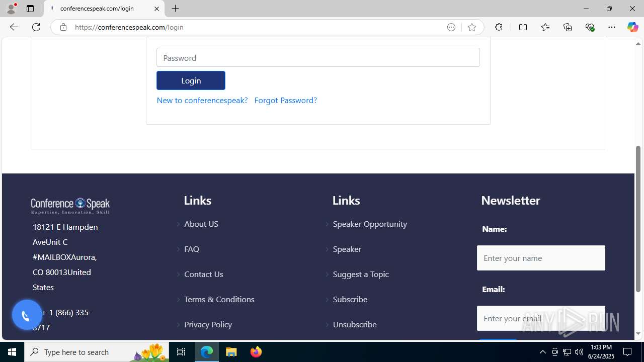Image resolution: width=644 pixels, height=362 pixels.
Task: Open the Unsubscribe footer link
Action: pos(355,324)
